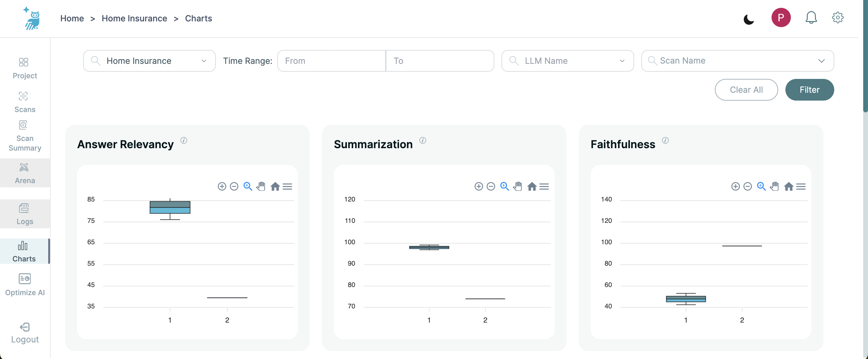
Task: Click Faithfulness series 2 median line
Action: click(x=742, y=246)
